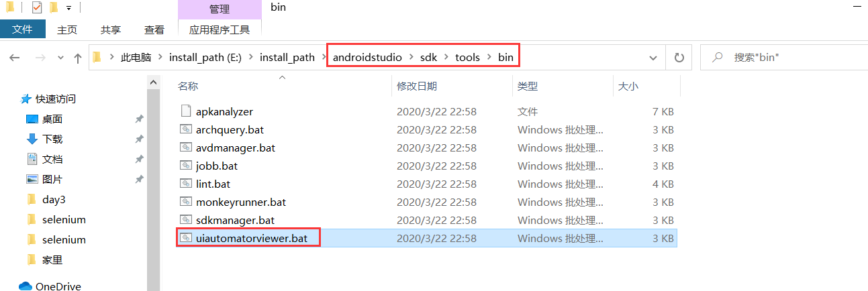
Task: Select the selenium folder in sidebar
Action: pos(64,219)
